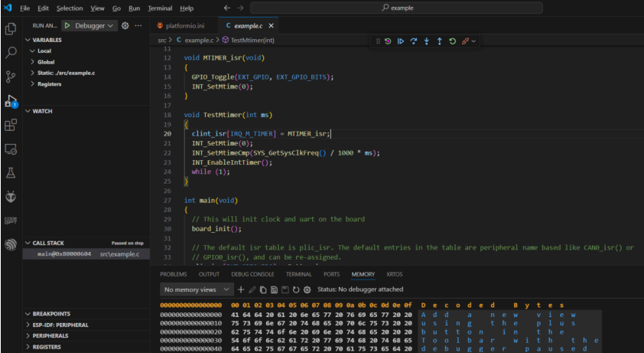644x353 pixels.
Task: Restart the debug session
Action: pos(452,41)
